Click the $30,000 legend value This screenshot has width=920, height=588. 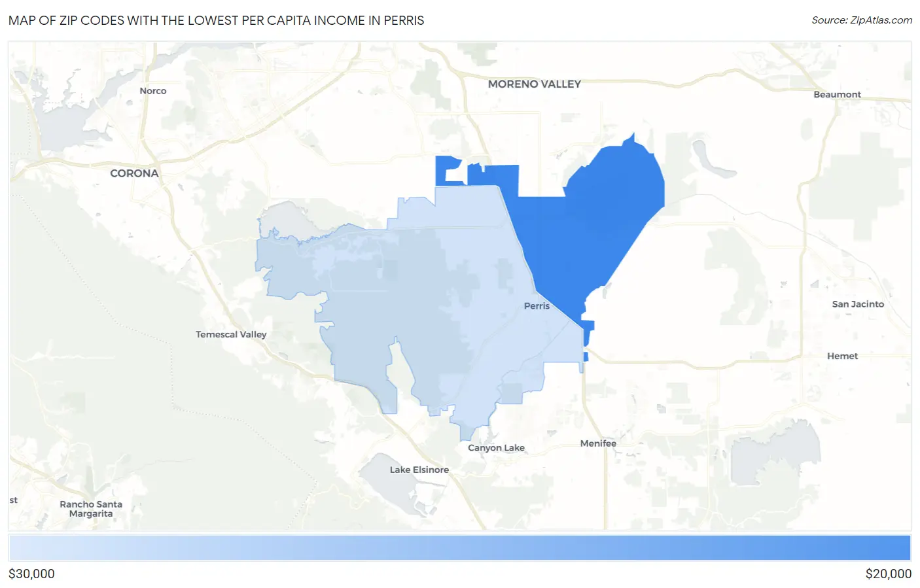[31, 574]
